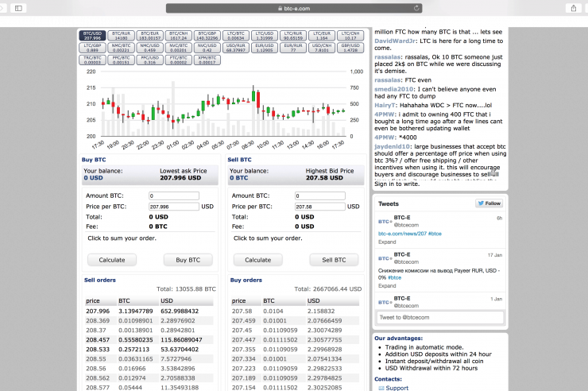Open the NVC/BTC pair tab
588x391 pixels.
tap(179, 48)
